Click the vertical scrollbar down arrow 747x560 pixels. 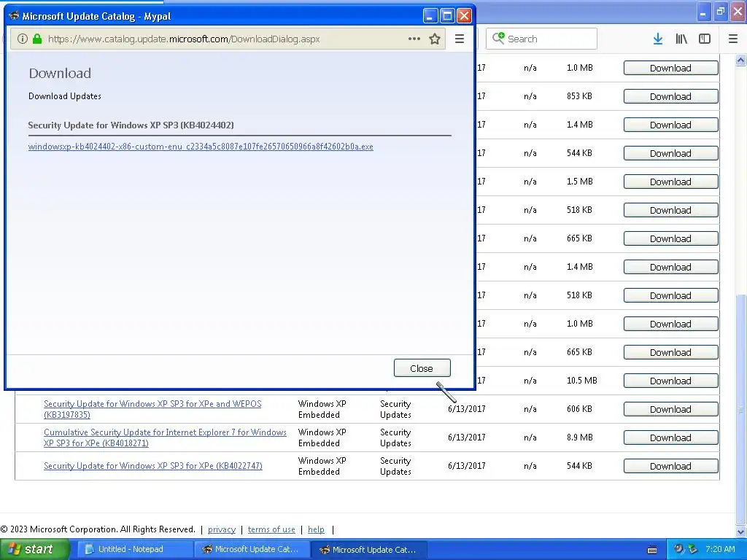741,532
